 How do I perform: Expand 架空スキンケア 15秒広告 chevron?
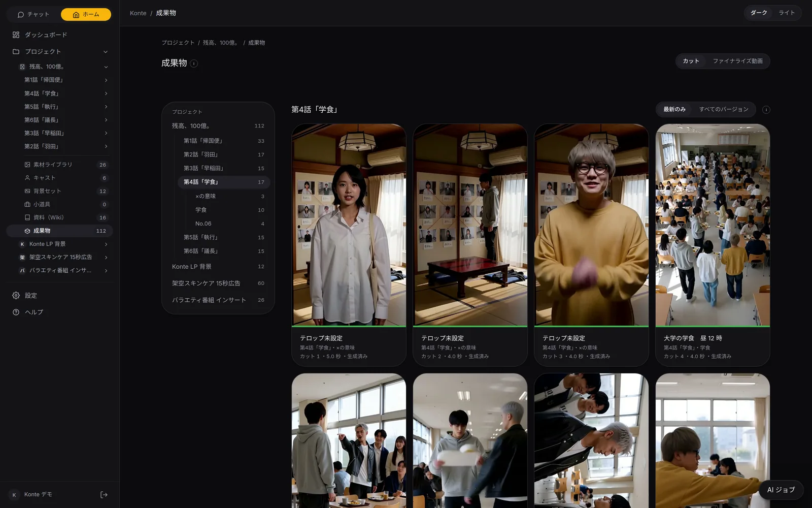click(106, 258)
